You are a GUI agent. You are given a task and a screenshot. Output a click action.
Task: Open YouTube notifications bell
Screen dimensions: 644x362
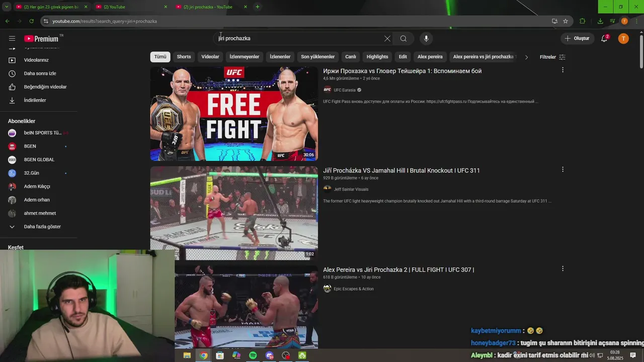pos(604,39)
